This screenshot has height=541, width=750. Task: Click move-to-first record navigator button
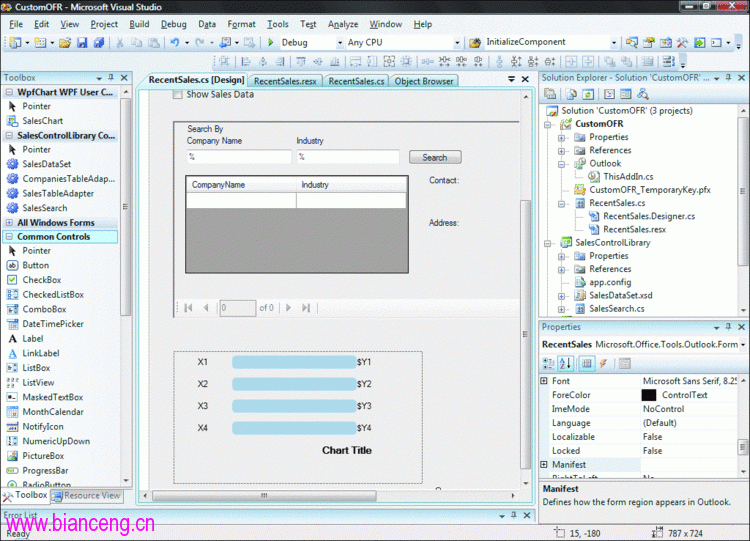pyautogui.click(x=188, y=308)
